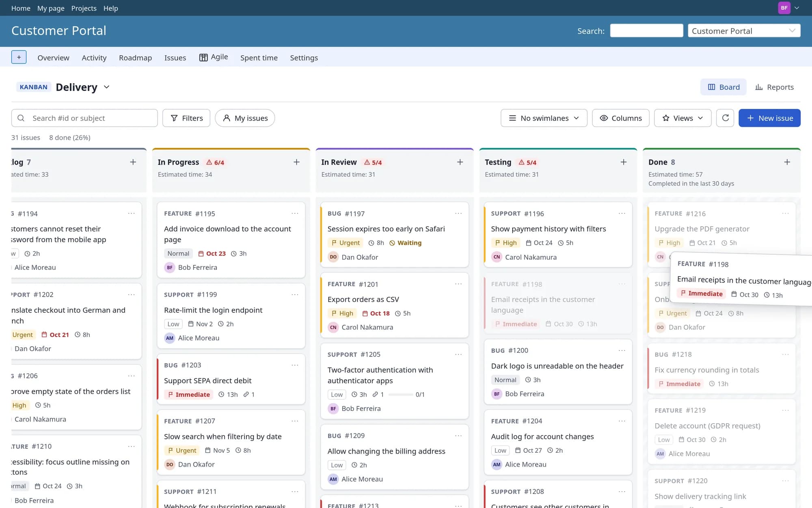Open issue 'Rate-limit the login endpoint'
This screenshot has height=508, width=812.
coord(213,310)
